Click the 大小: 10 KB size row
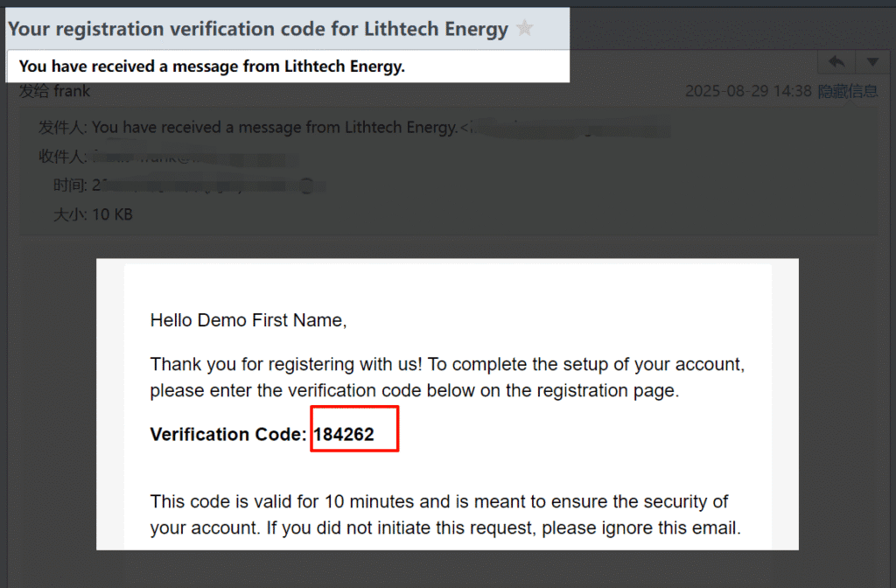Image resolution: width=896 pixels, height=588 pixels. [x=93, y=213]
